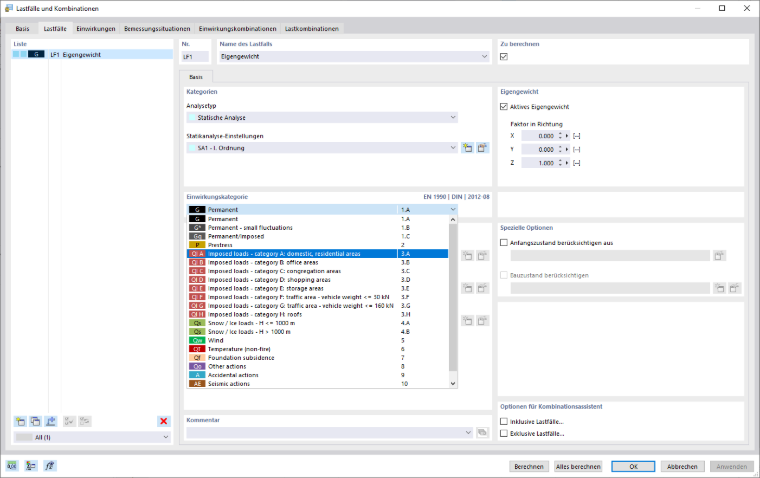Toggle the Zu berechnen checkbox
760x478 pixels.
(504, 57)
